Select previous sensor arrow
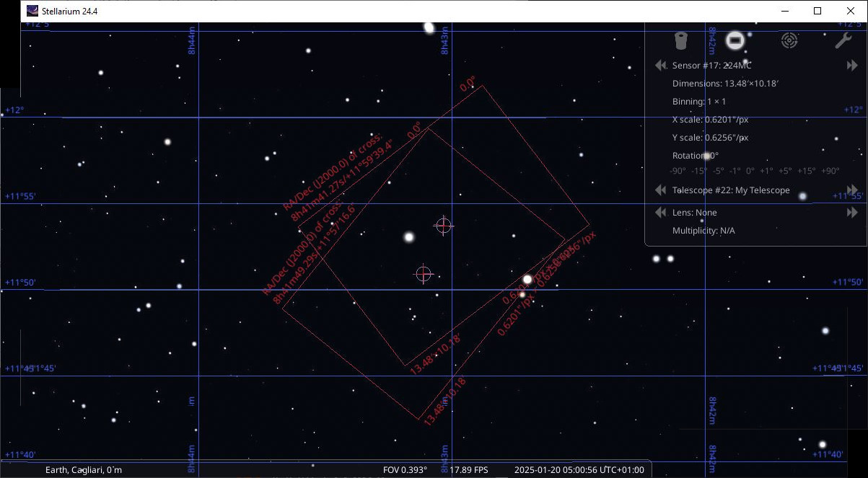The width and height of the screenshot is (868, 478). click(660, 66)
